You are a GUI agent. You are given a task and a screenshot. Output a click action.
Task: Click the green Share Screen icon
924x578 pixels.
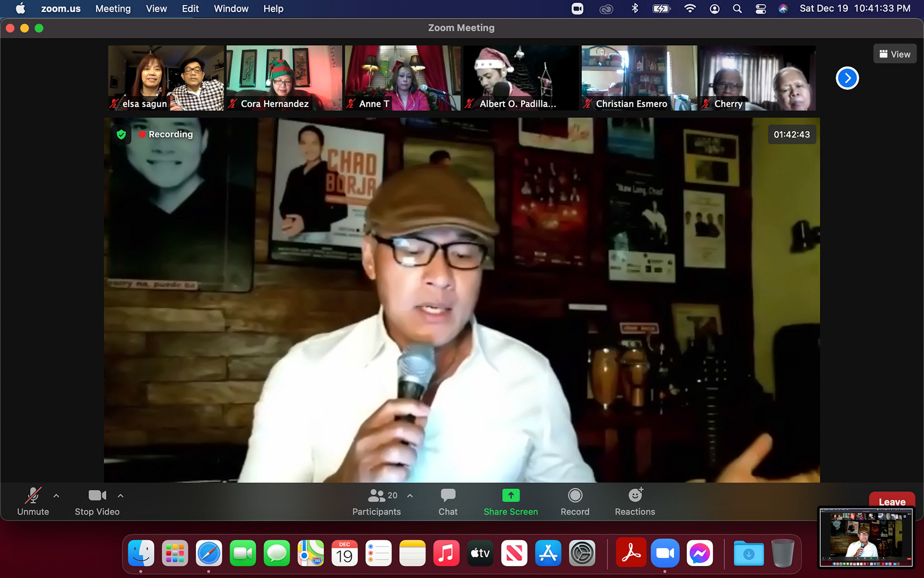pyautogui.click(x=511, y=495)
